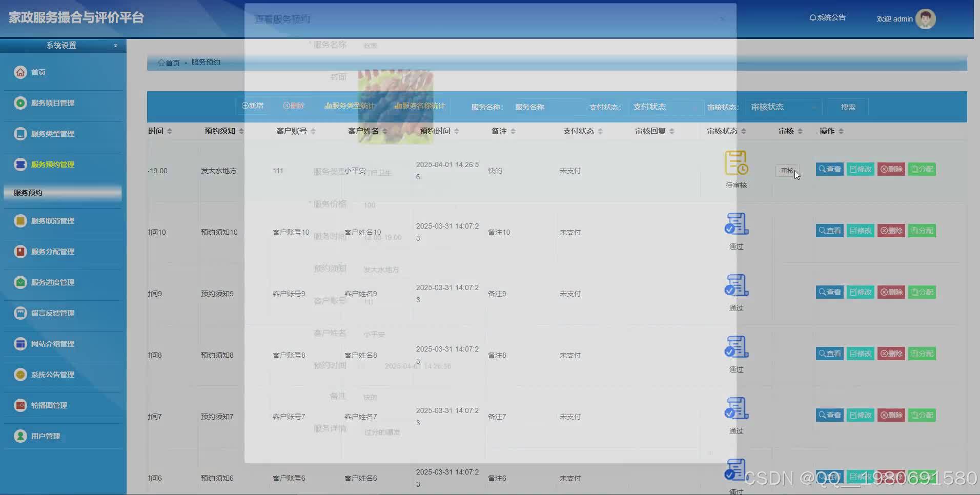The width and height of the screenshot is (980, 495).
Task: Click the 服务预约管理 icon in sidebar
Action: (x=20, y=164)
